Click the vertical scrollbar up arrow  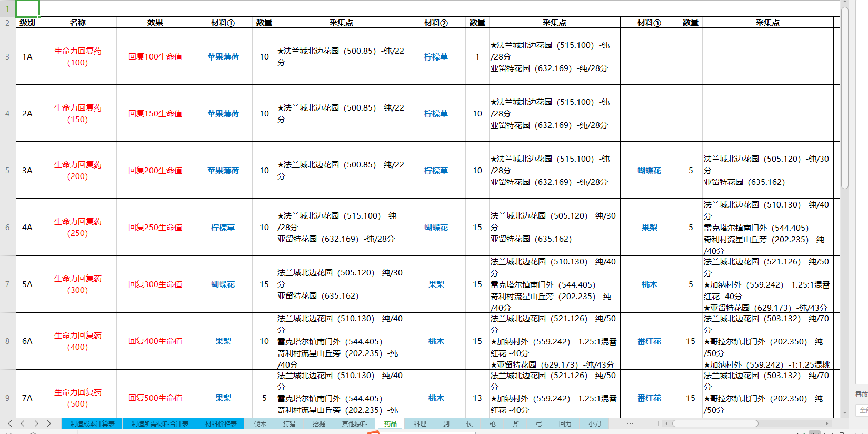tap(845, 3)
